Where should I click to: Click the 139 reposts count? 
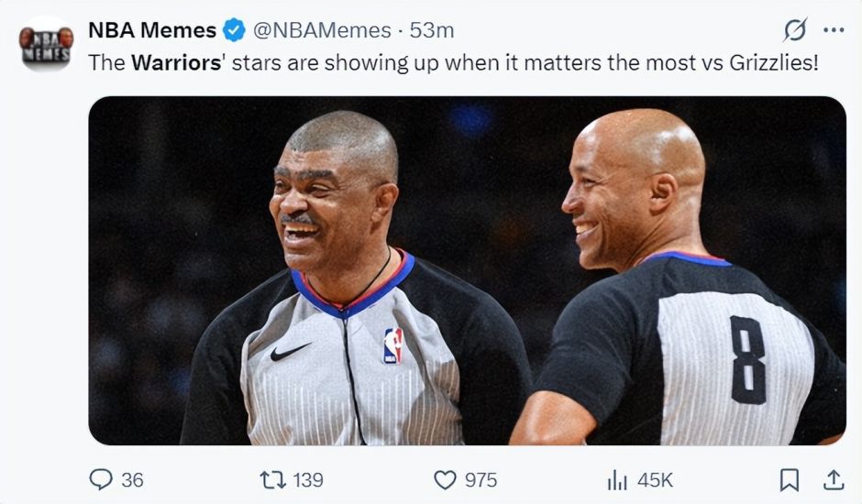coord(306,479)
